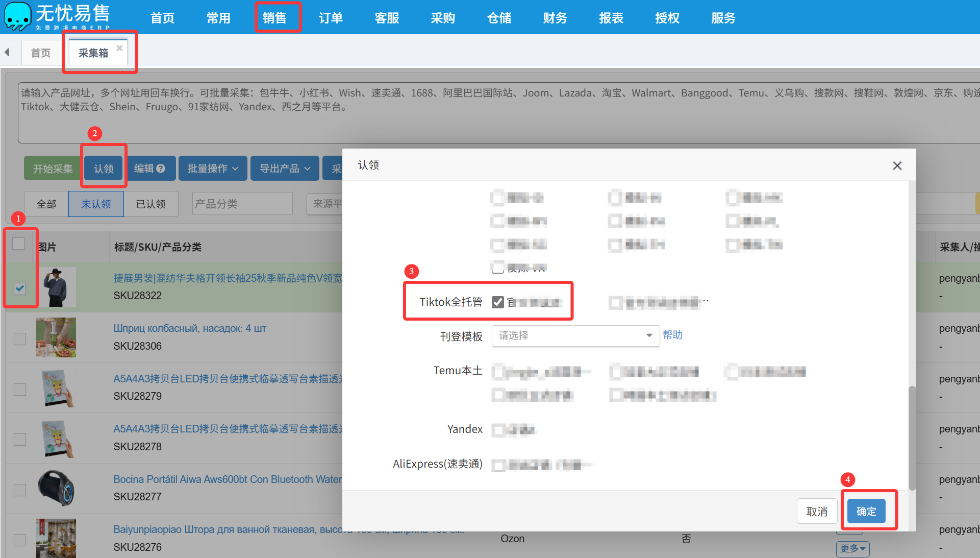Toggle the select-all checkbox in table header
Screen dimensions: 980x558
(x=19, y=244)
